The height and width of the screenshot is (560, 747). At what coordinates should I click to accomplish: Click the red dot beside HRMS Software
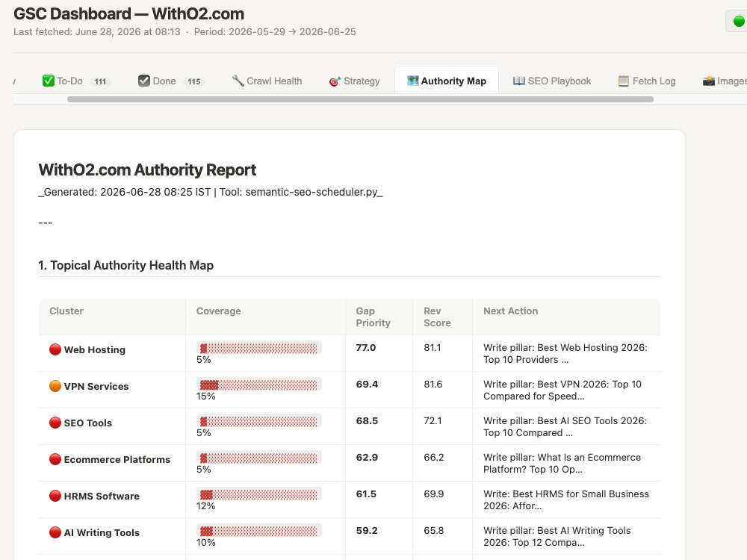pos(55,497)
